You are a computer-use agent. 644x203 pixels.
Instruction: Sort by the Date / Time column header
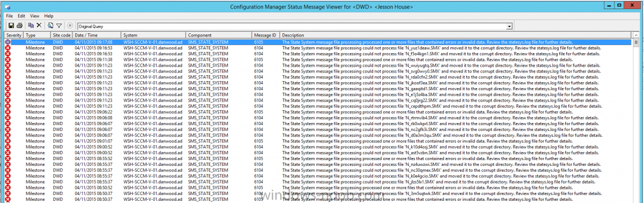97,35
